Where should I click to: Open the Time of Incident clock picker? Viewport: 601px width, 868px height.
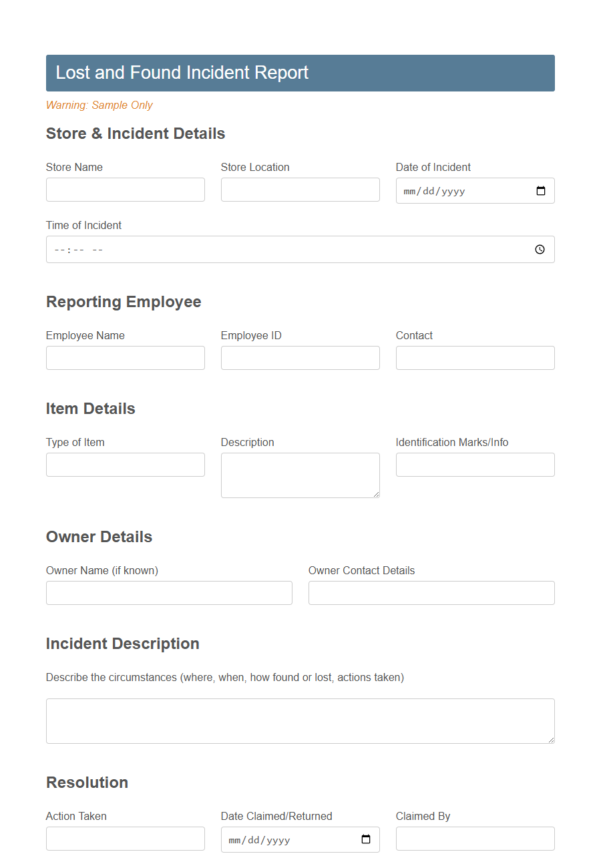tap(540, 249)
